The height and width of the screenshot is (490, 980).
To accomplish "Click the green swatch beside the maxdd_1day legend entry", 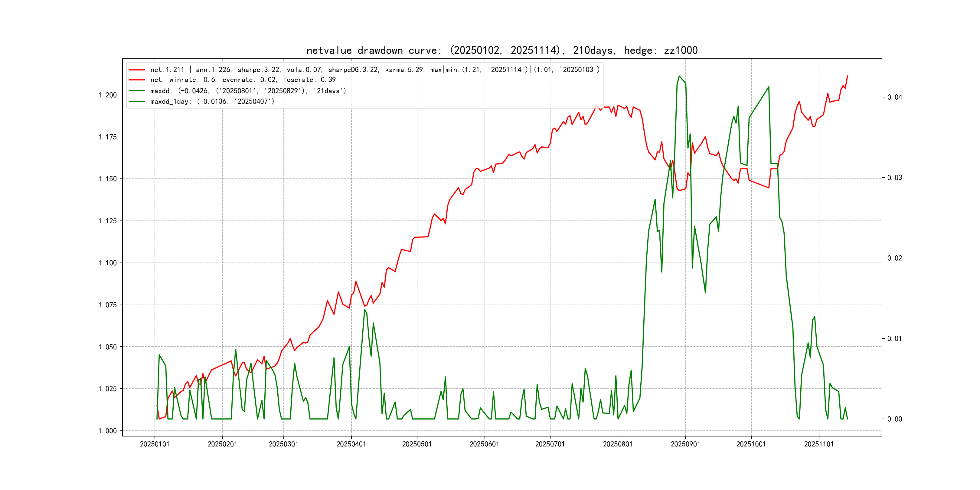I will coord(137,102).
